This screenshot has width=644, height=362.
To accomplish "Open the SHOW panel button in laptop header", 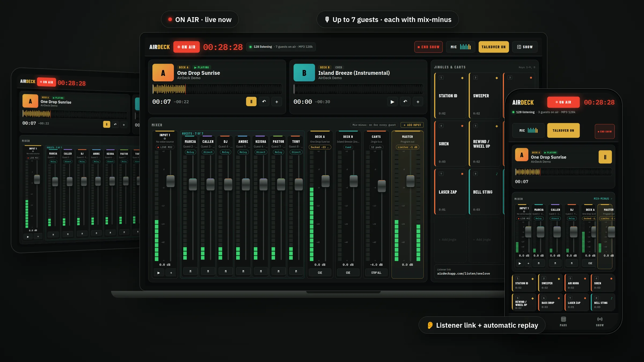I will (525, 47).
